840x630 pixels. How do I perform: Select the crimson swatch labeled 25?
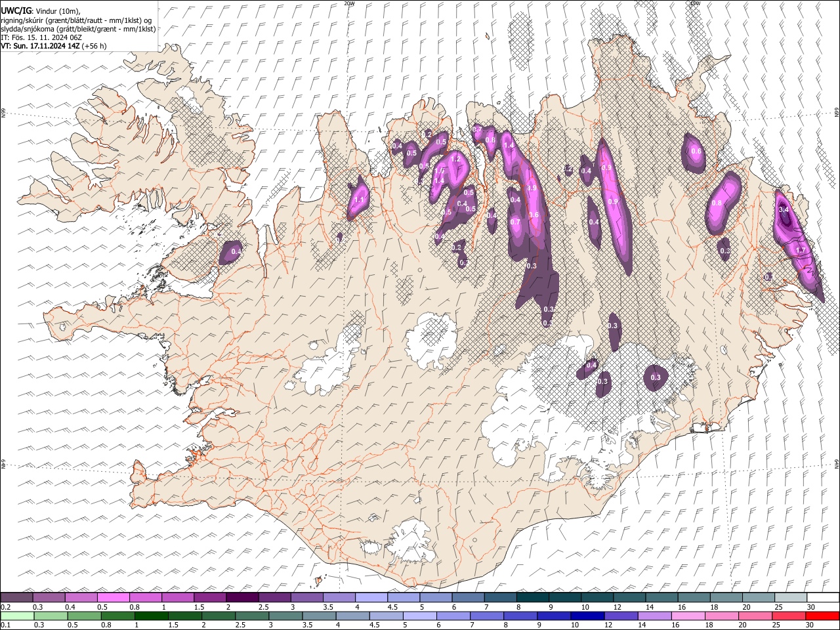[788, 616]
